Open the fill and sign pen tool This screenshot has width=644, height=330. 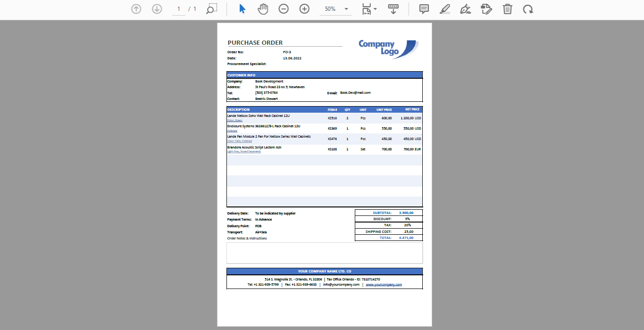tap(465, 9)
